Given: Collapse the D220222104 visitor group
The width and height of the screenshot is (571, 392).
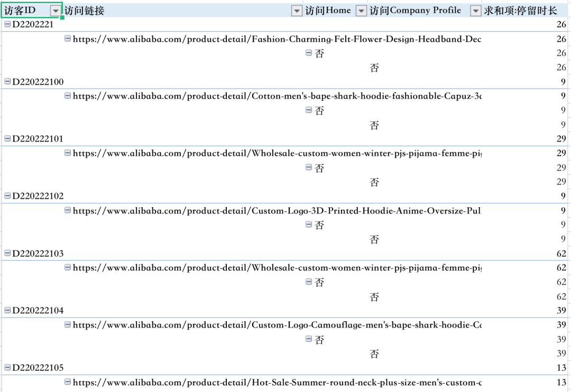Looking at the screenshot, I should (7, 310).
